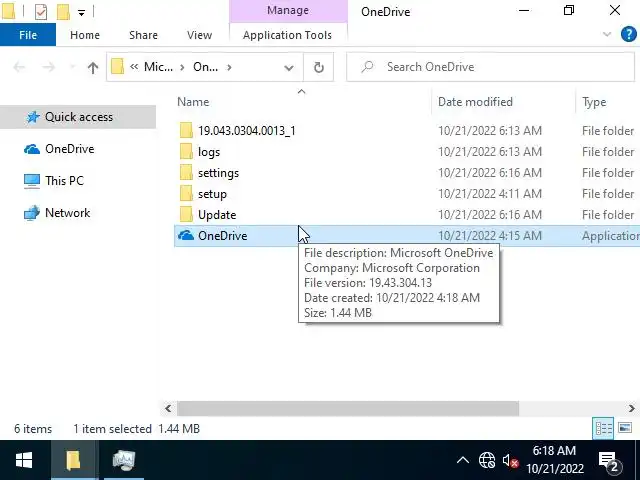
Task: Open the second taskbar application
Action: pos(124,460)
